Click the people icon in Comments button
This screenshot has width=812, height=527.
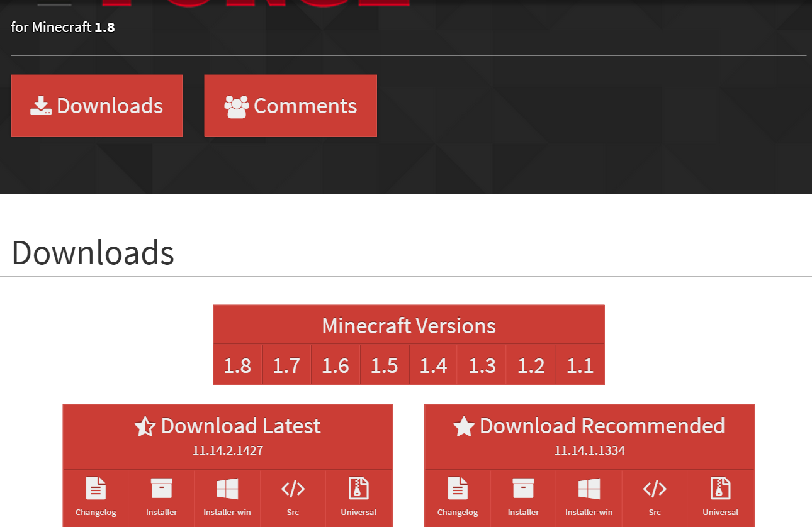pos(237,107)
